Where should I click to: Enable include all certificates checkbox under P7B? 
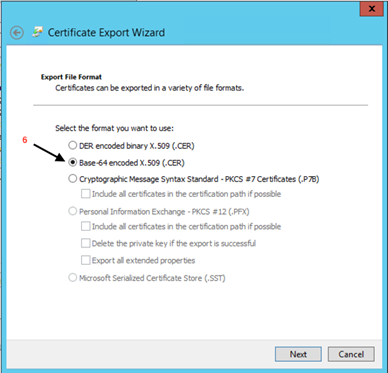[x=86, y=194]
